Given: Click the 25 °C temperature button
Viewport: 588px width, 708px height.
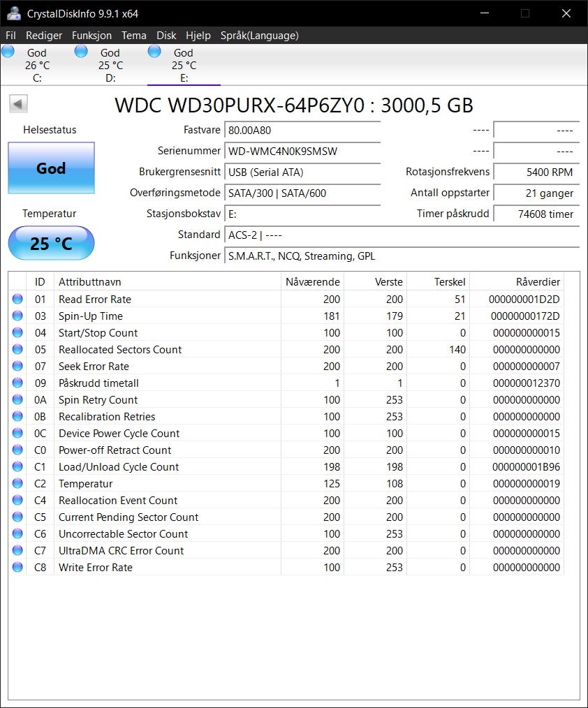Looking at the screenshot, I should click(51, 244).
